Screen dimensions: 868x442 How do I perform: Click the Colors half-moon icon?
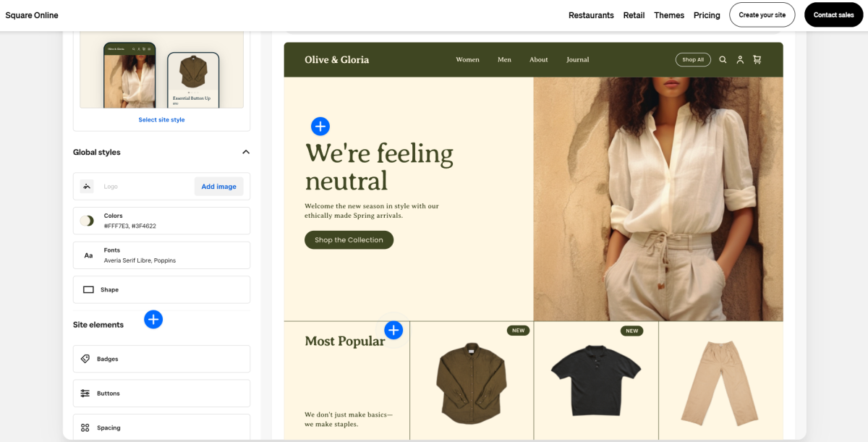[x=87, y=221]
